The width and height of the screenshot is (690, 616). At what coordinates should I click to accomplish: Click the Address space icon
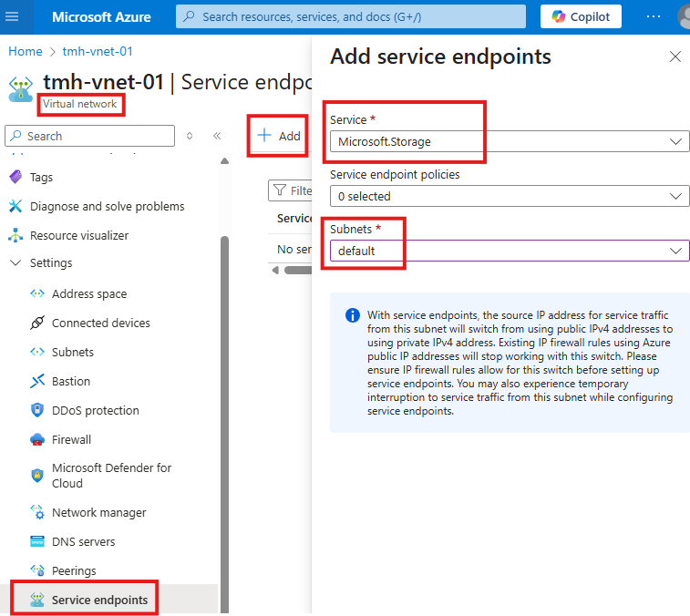(x=37, y=293)
